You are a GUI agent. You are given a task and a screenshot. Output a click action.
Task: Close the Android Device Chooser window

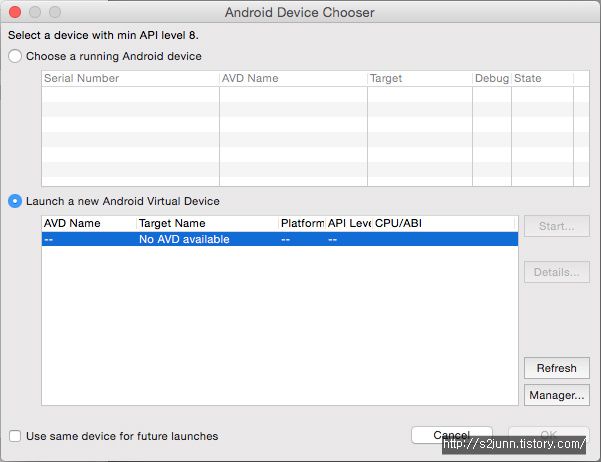[x=15, y=12]
